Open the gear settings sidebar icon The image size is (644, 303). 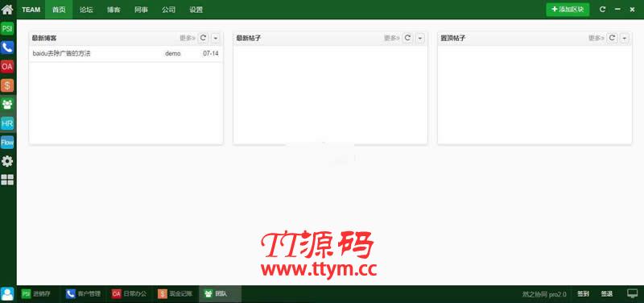point(7,161)
